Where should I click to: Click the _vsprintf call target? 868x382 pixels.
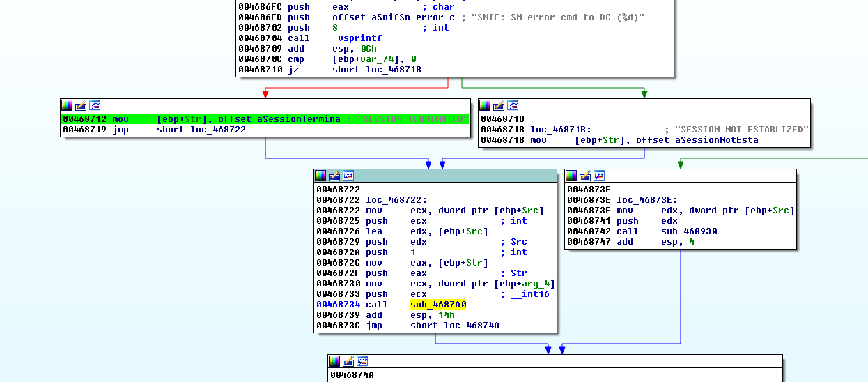point(357,38)
